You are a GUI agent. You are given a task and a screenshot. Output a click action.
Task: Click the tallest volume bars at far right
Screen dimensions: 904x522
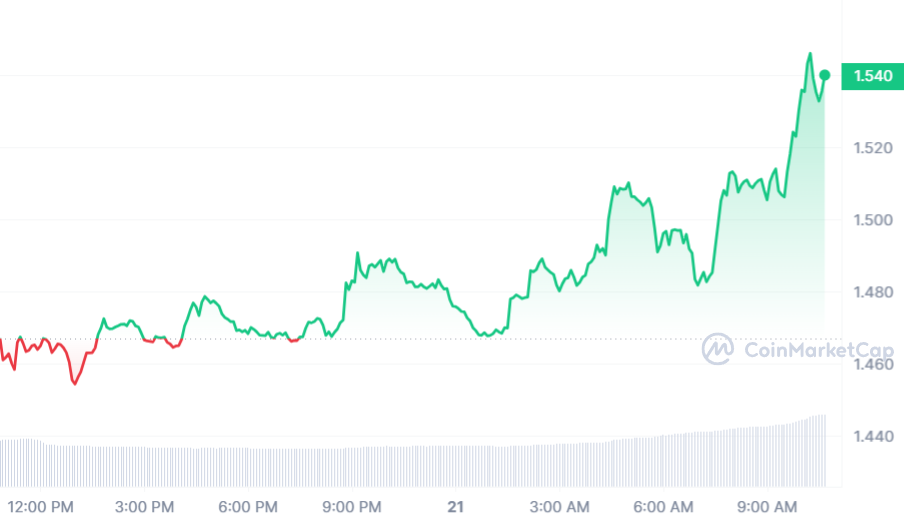819,451
